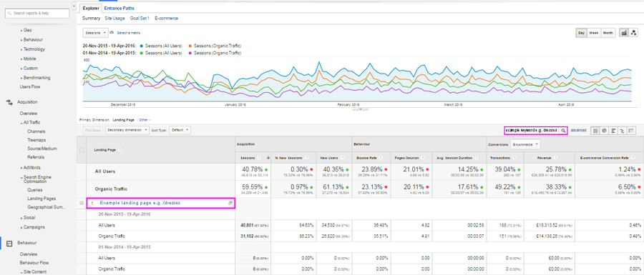Open landing page in new window icon

coord(230,203)
